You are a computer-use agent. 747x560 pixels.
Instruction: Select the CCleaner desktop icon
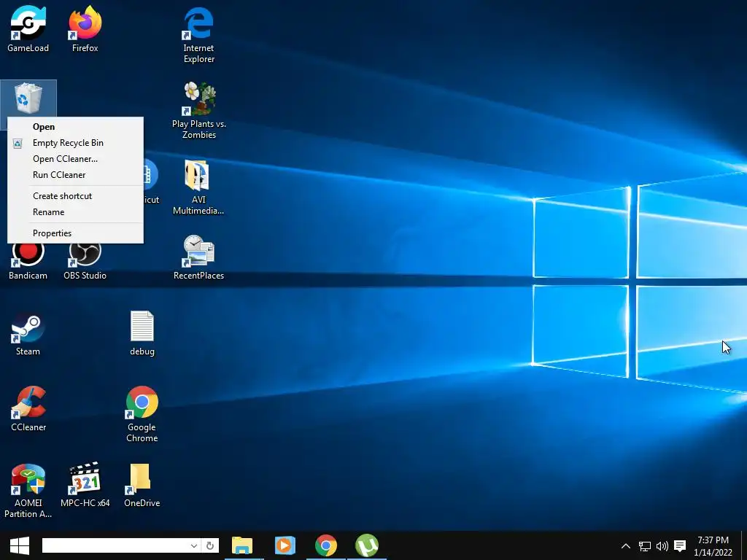click(x=28, y=408)
